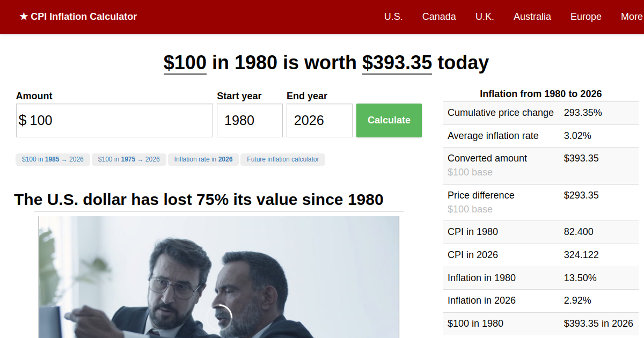The height and width of the screenshot is (338, 644).
Task: Open the 'Inflation rate in 2026' link
Action: point(203,159)
